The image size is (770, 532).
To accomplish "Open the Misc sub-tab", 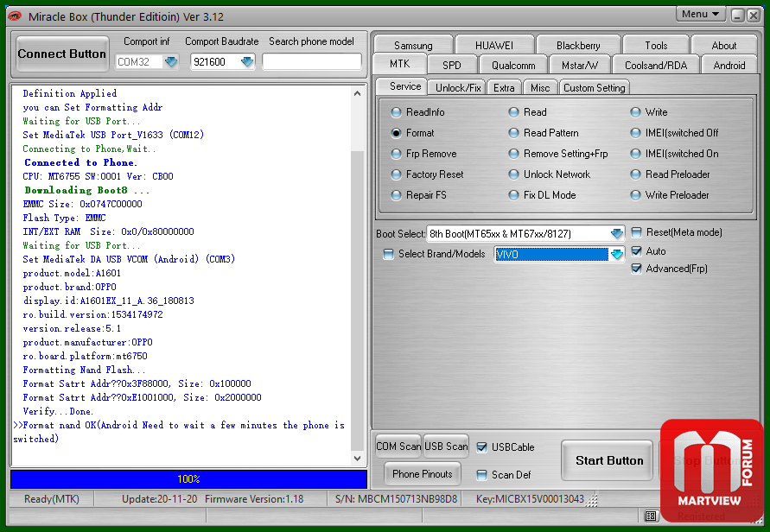I will 539,88.
